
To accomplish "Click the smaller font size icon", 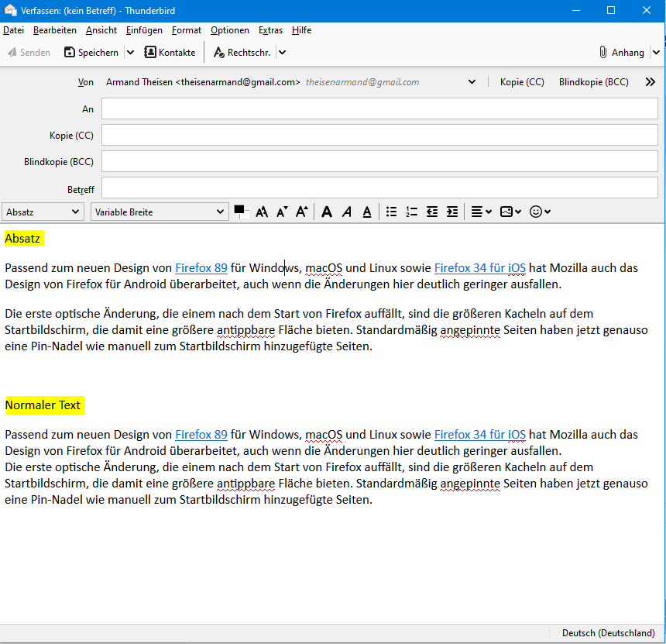I will point(282,212).
